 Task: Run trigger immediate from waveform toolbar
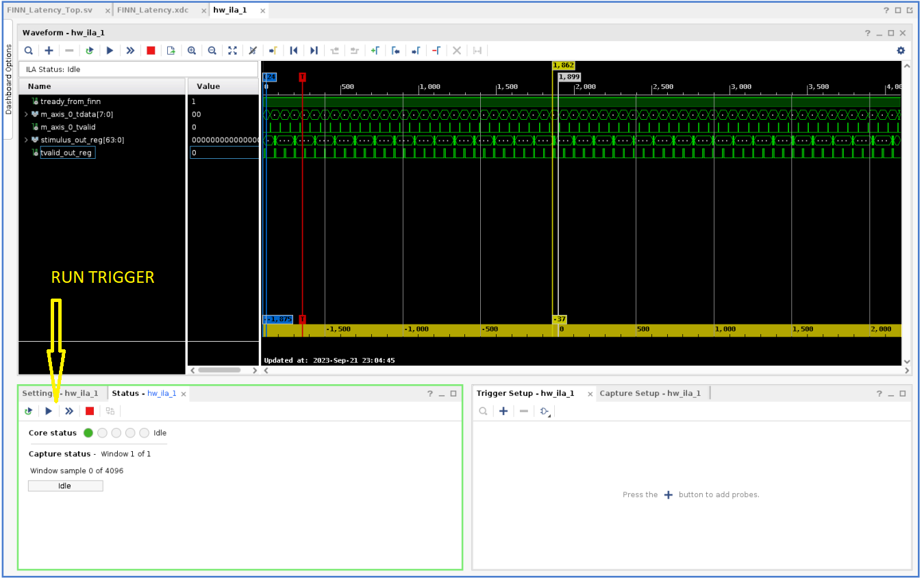click(x=130, y=51)
